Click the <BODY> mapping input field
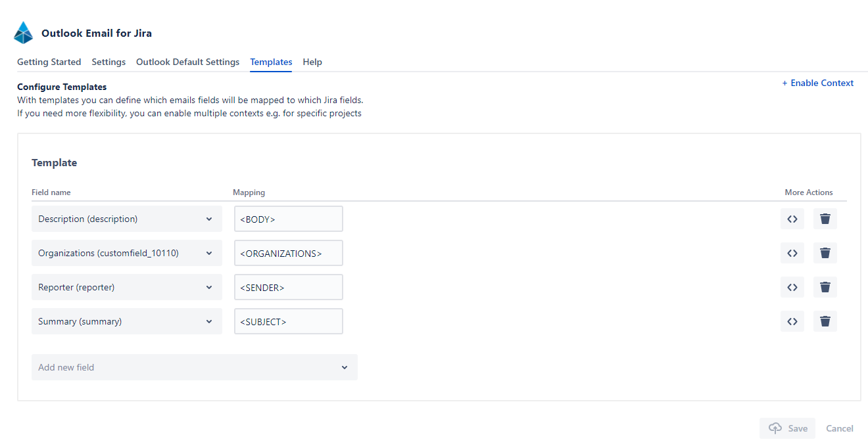 [288, 219]
